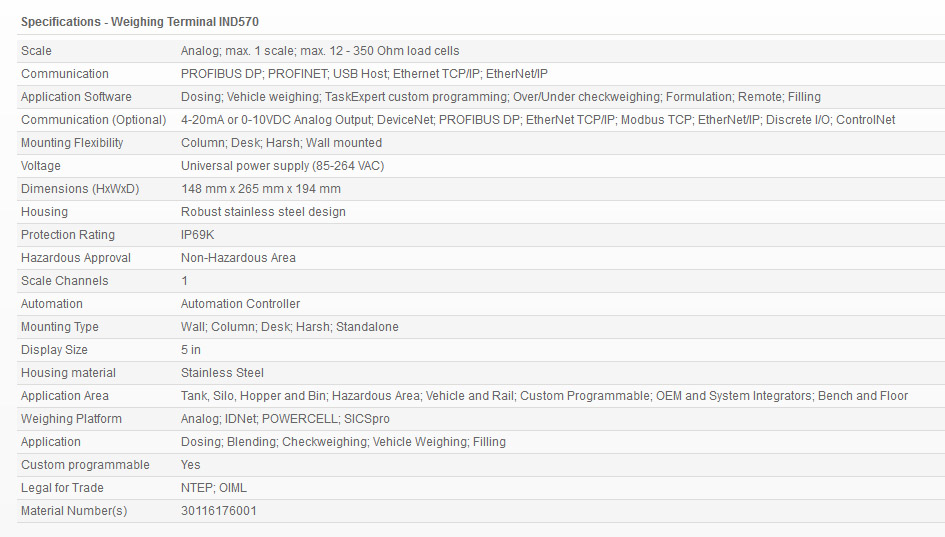Click the Automation Controller value text

pyautogui.click(x=240, y=304)
